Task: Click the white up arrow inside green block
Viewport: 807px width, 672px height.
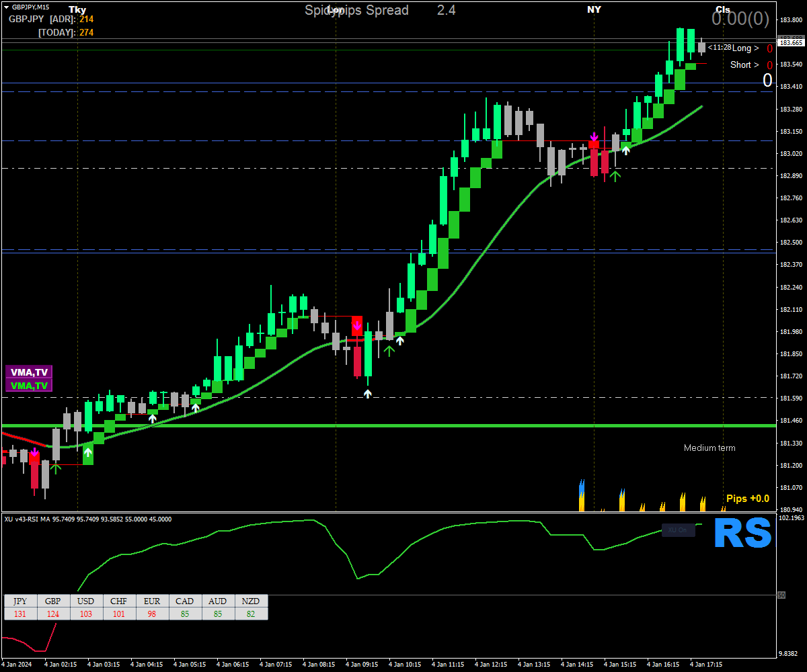Action: [88, 452]
